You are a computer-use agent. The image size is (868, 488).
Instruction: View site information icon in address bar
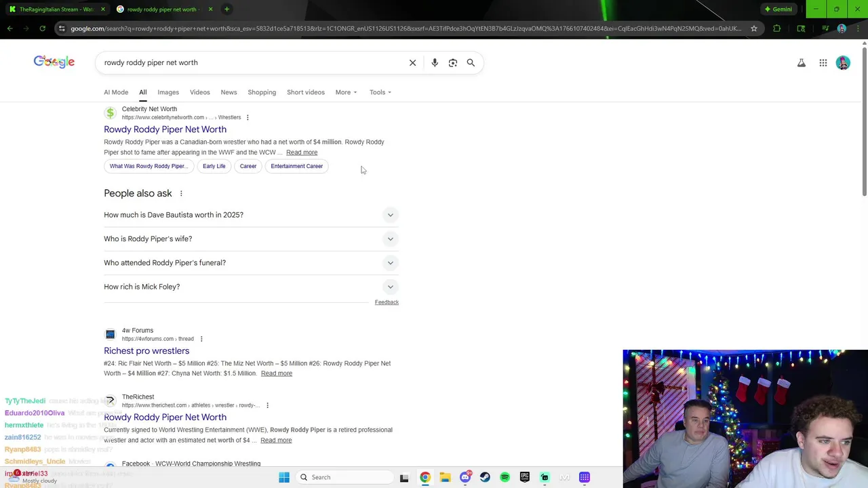click(x=62, y=28)
